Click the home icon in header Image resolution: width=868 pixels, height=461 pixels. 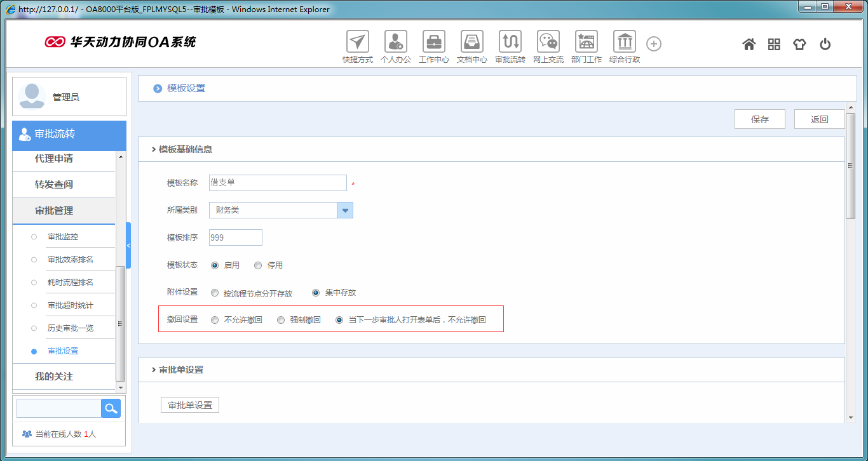tap(749, 44)
